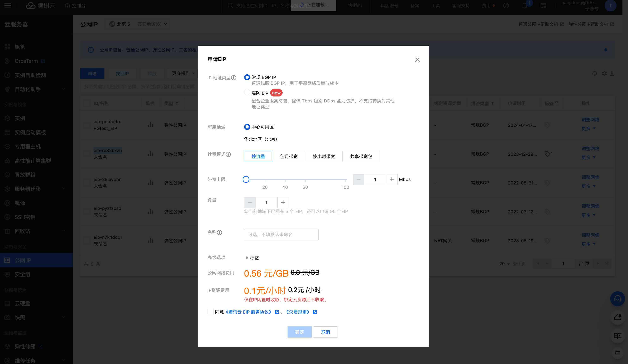This screenshot has height=364, width=628.
Task: Close the 申请EIP dialog
Action: pos(417,60)
